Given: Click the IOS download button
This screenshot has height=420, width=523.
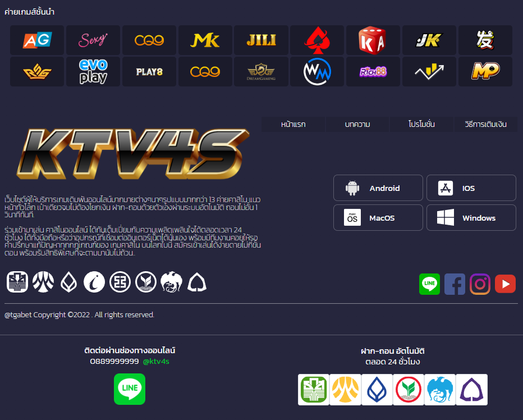Looking at the screenshot, I should pyautogui.click(x=471, y=188).
